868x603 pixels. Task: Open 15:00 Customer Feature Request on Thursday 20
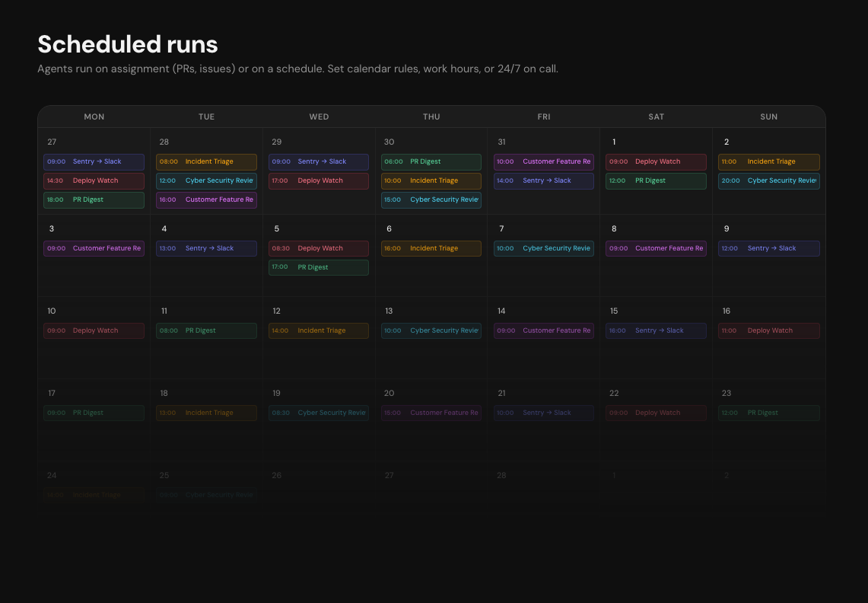pos(431,413)
